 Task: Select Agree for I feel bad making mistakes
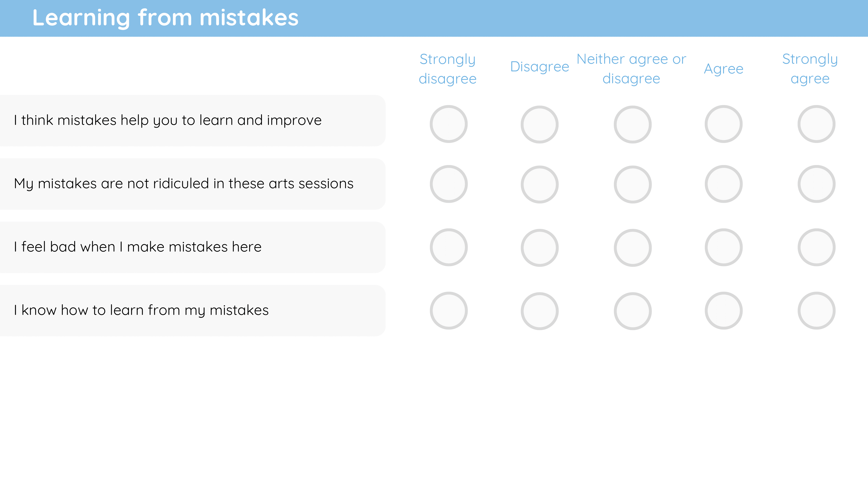(723, 247)
